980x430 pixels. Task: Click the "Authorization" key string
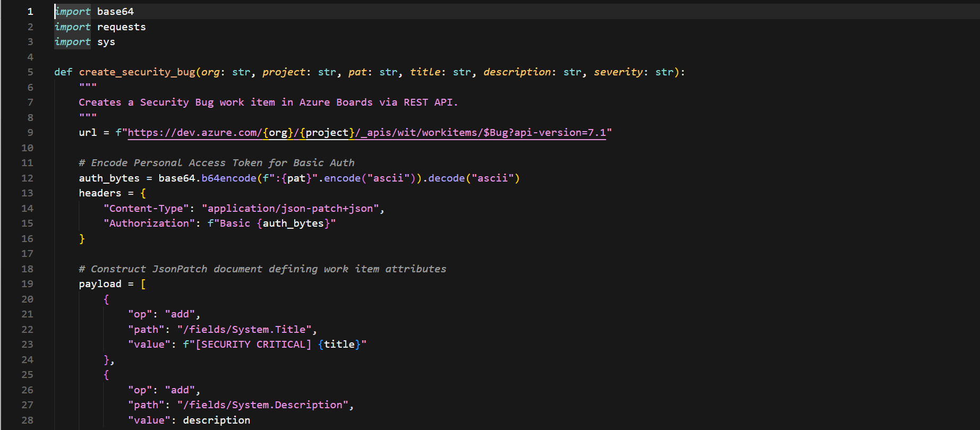tap(149, 223)
